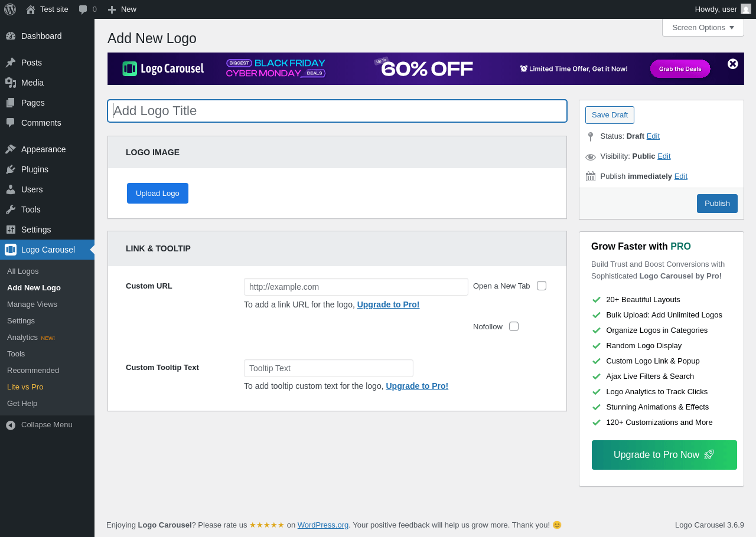Screen dimensions: 756x537
Task: Click the Test site link in admin bar
Action: (47, 9)
